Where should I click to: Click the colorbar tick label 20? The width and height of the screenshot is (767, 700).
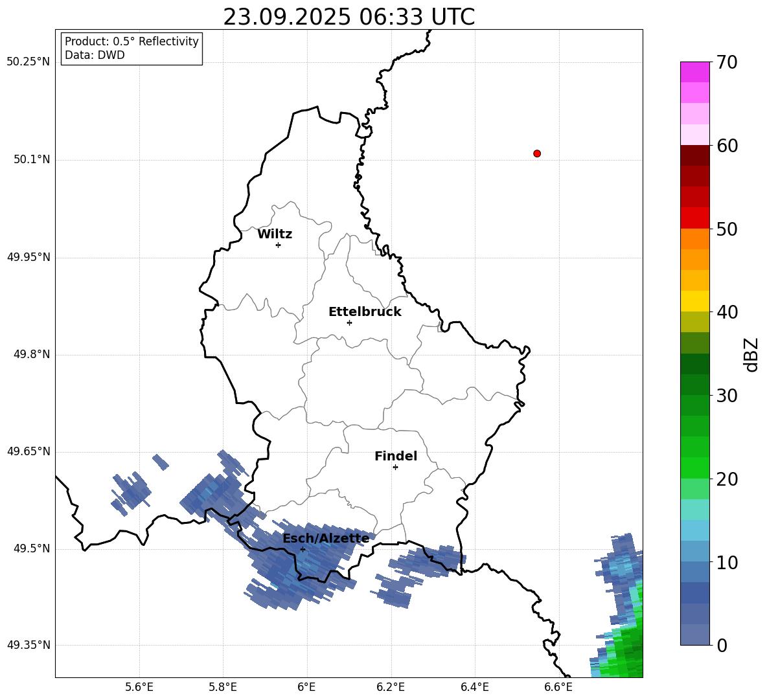click(727, 479)
